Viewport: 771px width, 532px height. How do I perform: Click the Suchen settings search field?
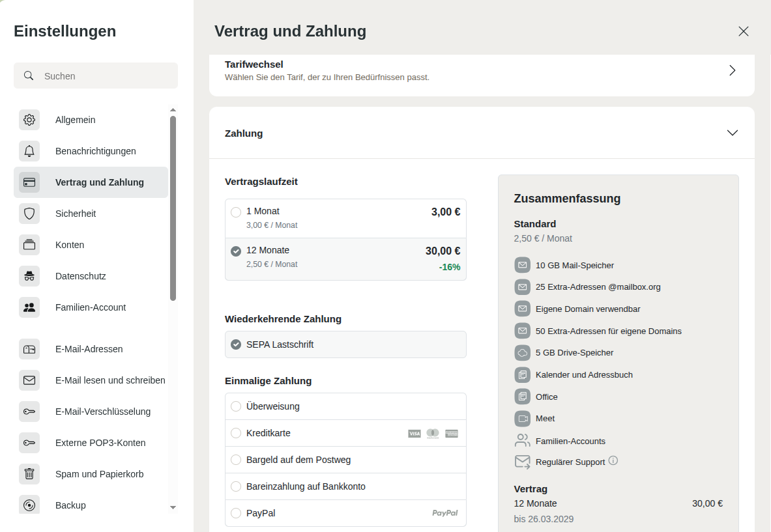pos(104,76)
